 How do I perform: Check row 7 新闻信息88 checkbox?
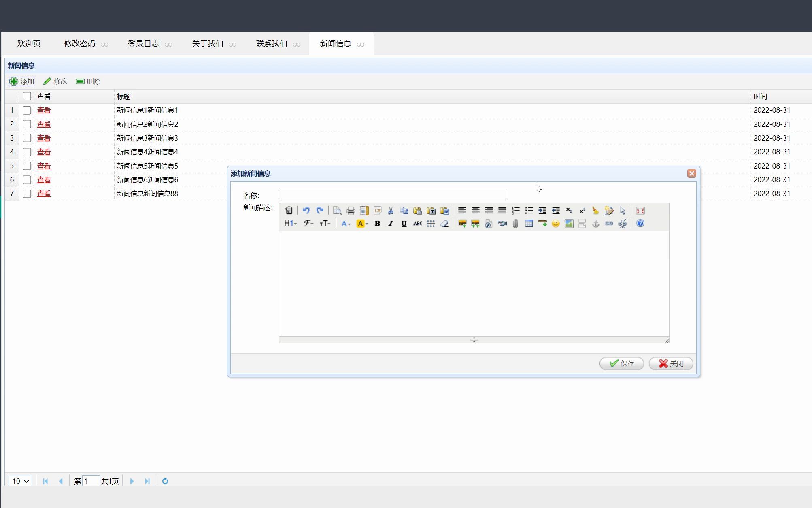point(27,194)
